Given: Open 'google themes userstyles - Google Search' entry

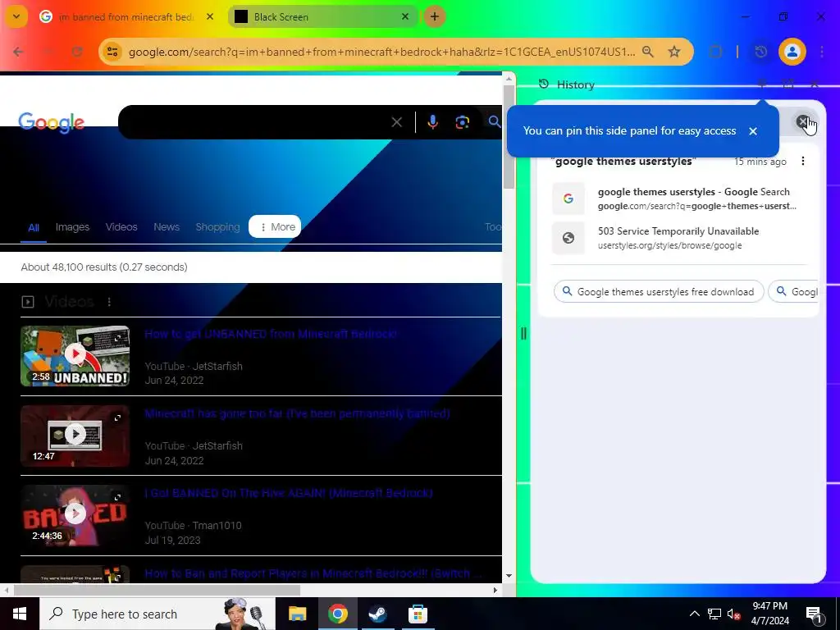Looking at the screenshot, I should pyautogui.click(x=678, y=199).
